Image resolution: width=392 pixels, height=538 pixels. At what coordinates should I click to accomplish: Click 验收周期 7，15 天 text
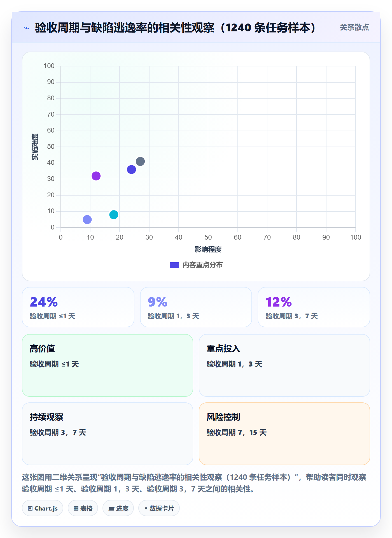click(237, 432)
